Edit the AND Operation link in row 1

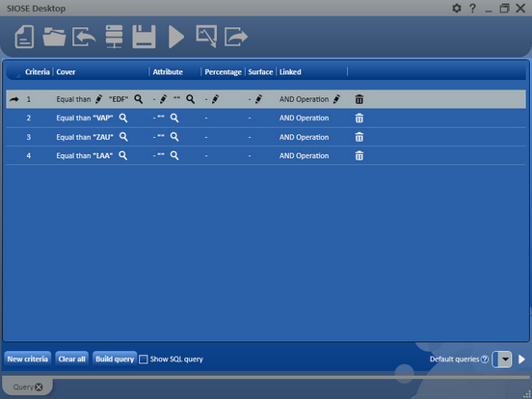click(x=336, y=99)
